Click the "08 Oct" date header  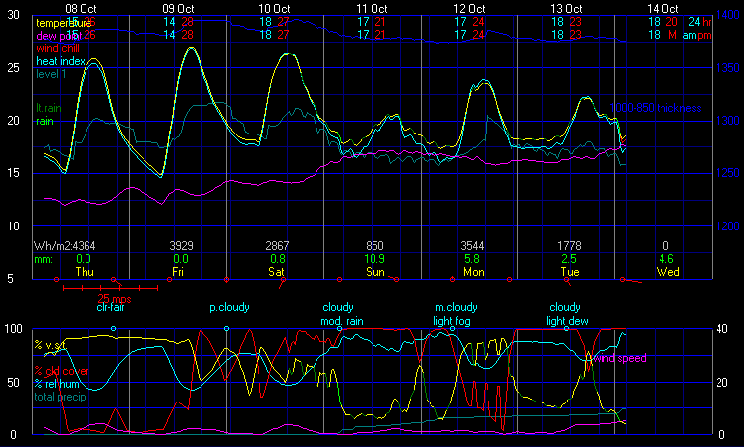(81, 9)
